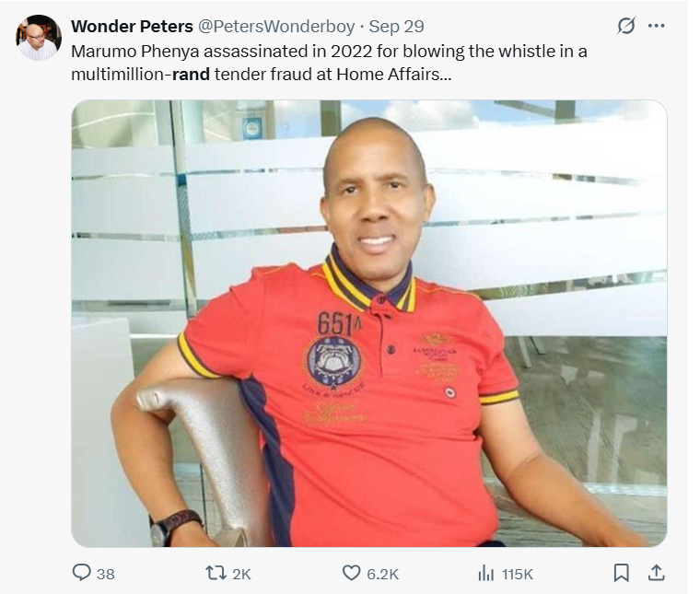This screenshot has height=594, width=700.
Task: Click the 6.2K likes count
Action: [382, 574]
